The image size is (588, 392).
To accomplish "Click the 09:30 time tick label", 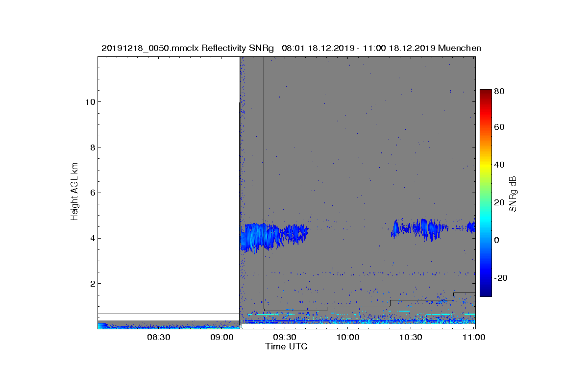I will click(285, 338).
